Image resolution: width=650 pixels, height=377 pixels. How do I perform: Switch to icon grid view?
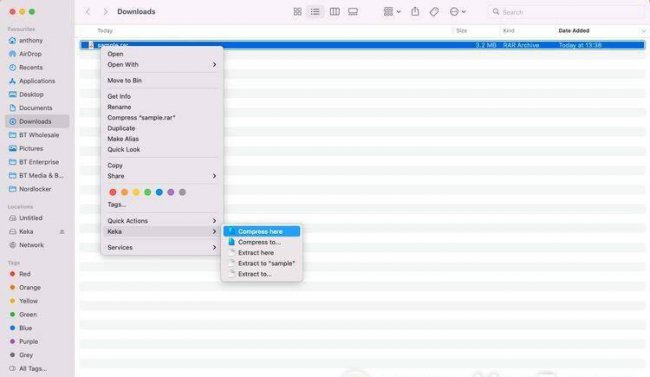tap(297, 12)
